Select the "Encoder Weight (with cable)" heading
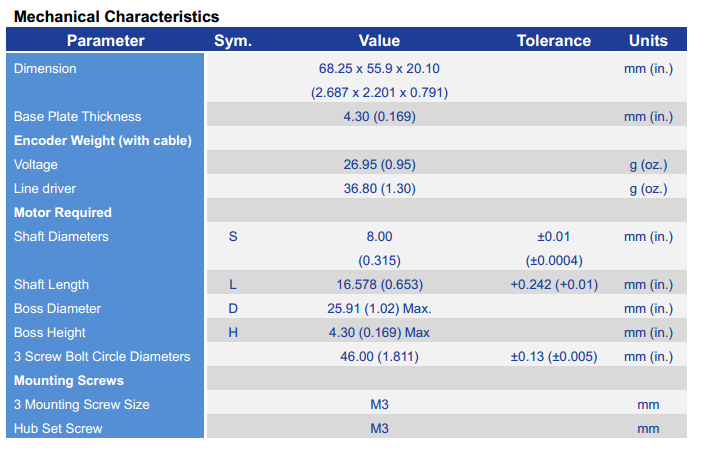This screenshot has height=459, width=704. click(x=103, y=141)
